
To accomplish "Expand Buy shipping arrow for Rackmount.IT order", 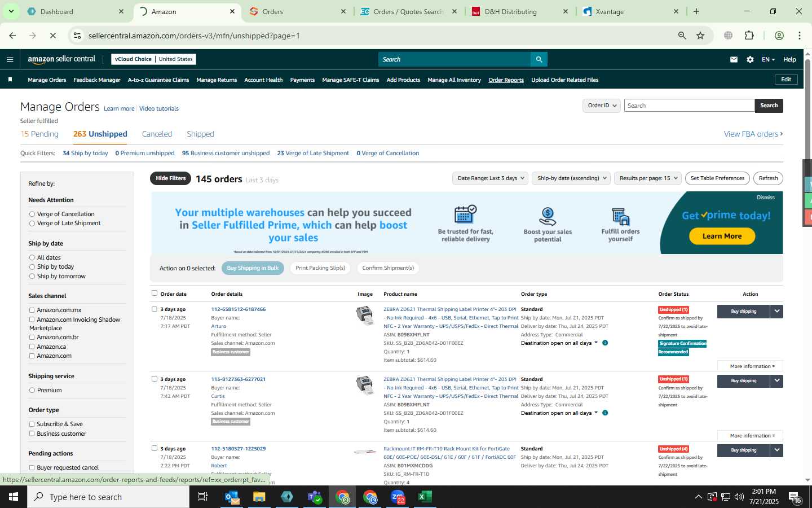I will pos(776,450).
